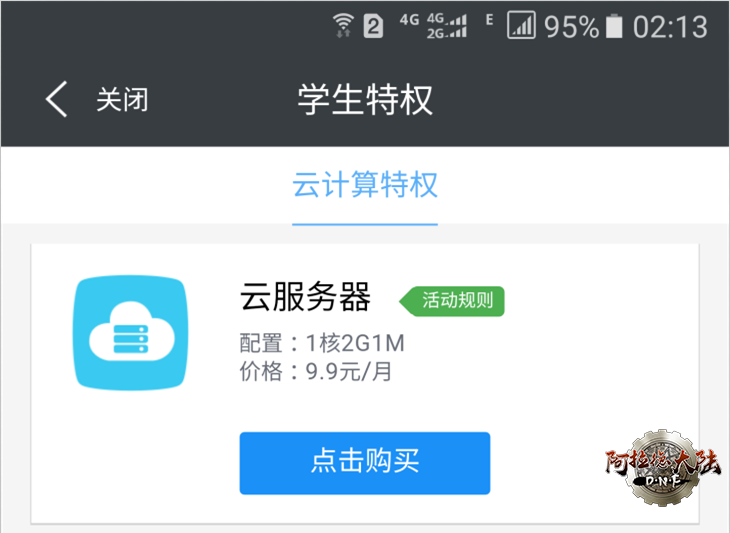
Task: Tap the first 4G network icon
Action: tap(408, 20)
